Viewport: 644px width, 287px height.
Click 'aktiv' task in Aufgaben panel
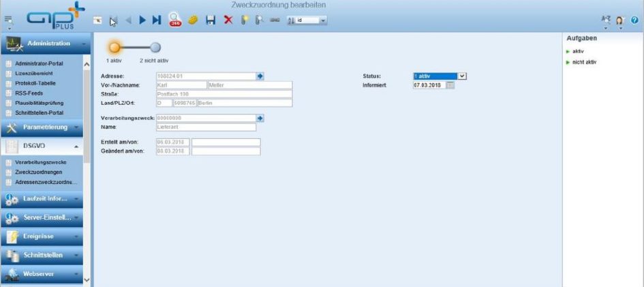tap(577, 51)
